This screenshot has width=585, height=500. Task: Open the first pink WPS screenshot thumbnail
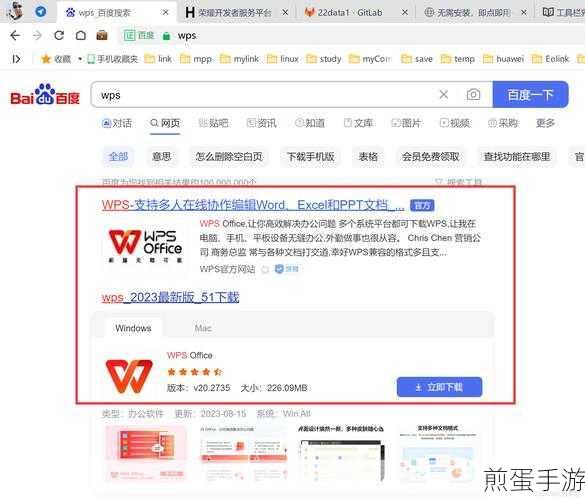(x=146, y=453)
